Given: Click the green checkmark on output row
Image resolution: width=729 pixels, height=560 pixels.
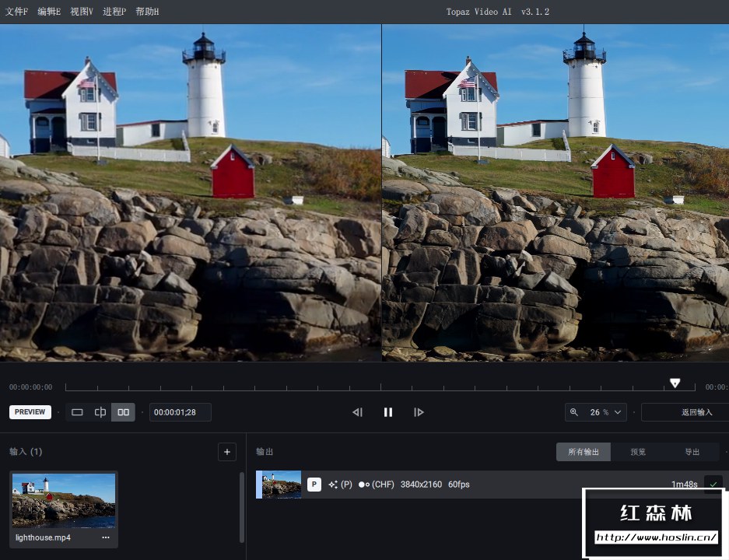Looking at the screenshot, I should (x=713, y=485).
